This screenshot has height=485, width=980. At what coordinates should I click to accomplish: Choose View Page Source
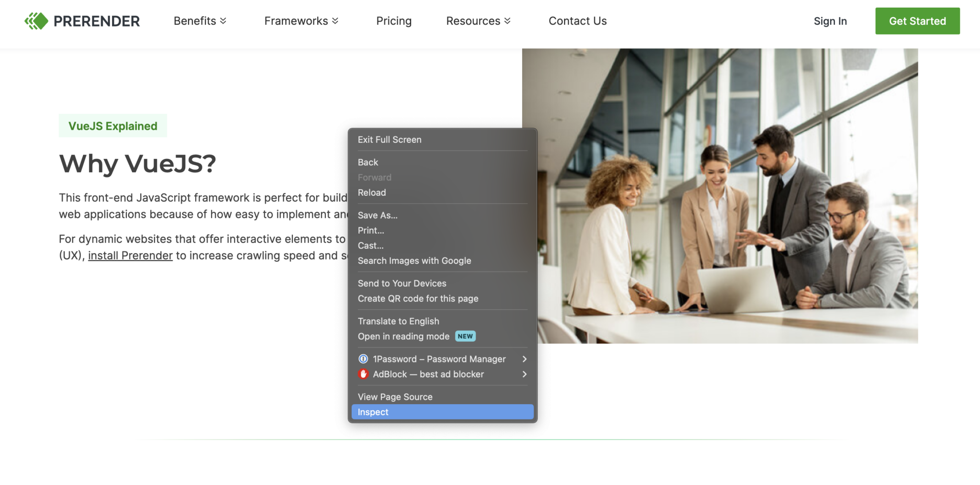[x=395, y=397]
